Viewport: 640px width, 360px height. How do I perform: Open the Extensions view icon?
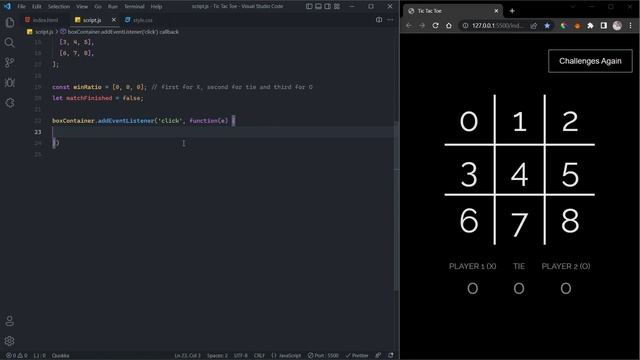(9, 102)
